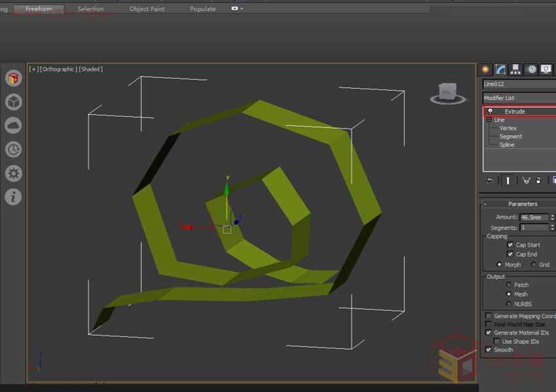Toggle Show End Result button
The height and width of the screenshot is (392, 556).
508,180
